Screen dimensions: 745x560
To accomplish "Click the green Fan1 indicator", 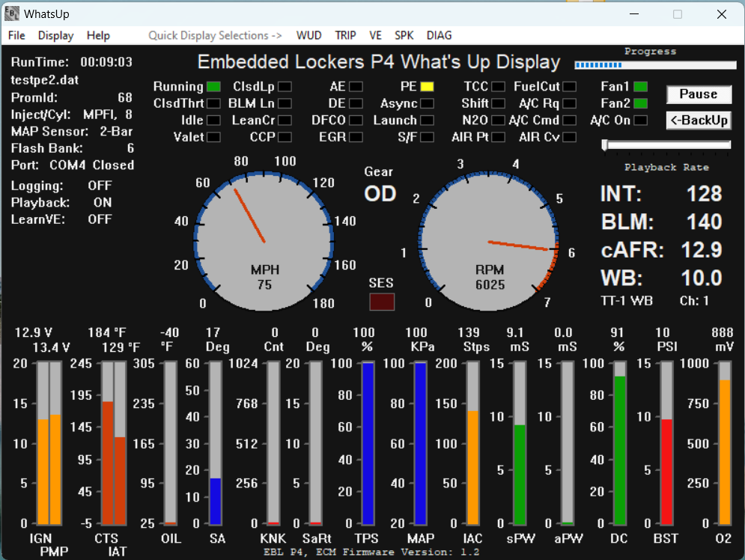I will click(640, 87).
